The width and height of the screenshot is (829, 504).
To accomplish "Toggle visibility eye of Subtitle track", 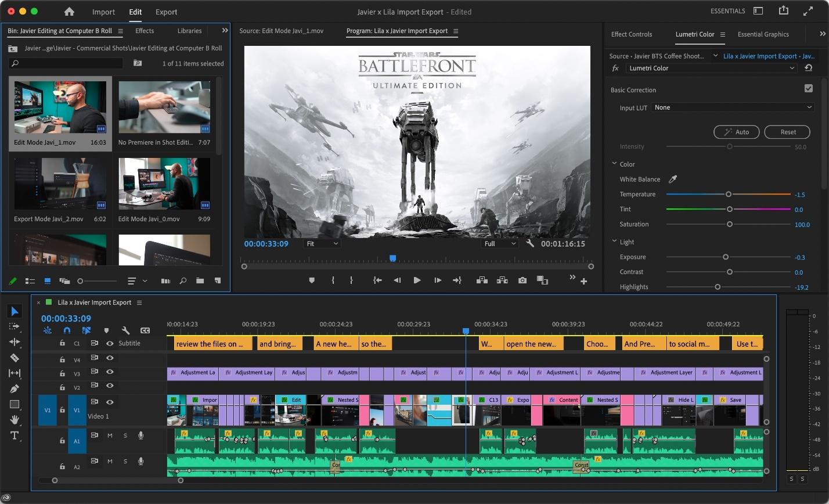I will (110, 343).
